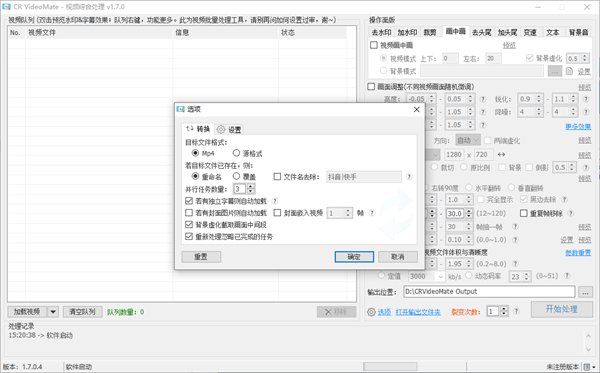Click convert arrows icon on 转换 tab

pyautogui.click(x=189, y=129)
